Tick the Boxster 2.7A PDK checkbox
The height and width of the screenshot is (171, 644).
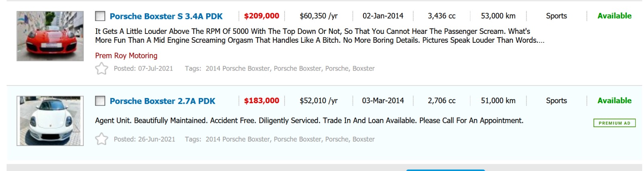(100, 101)
